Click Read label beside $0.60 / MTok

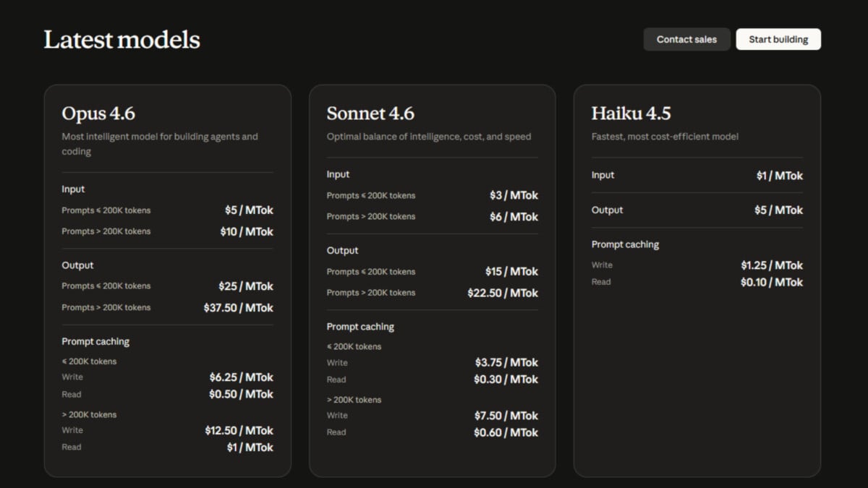pos(336,432)
